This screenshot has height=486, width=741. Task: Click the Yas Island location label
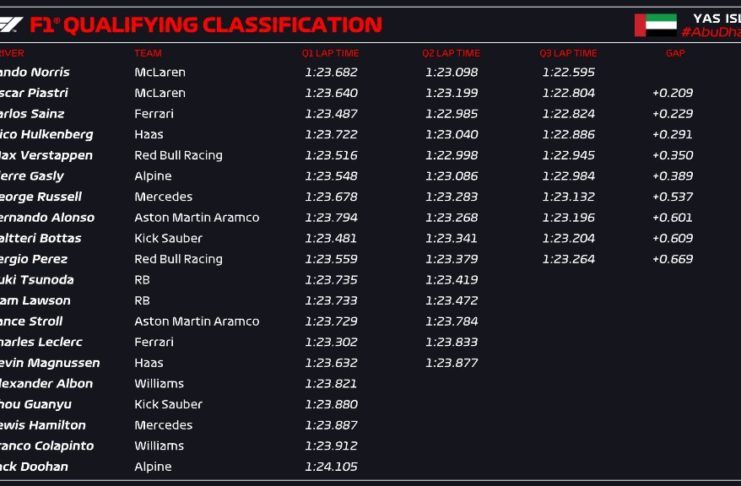click(716, 18)
